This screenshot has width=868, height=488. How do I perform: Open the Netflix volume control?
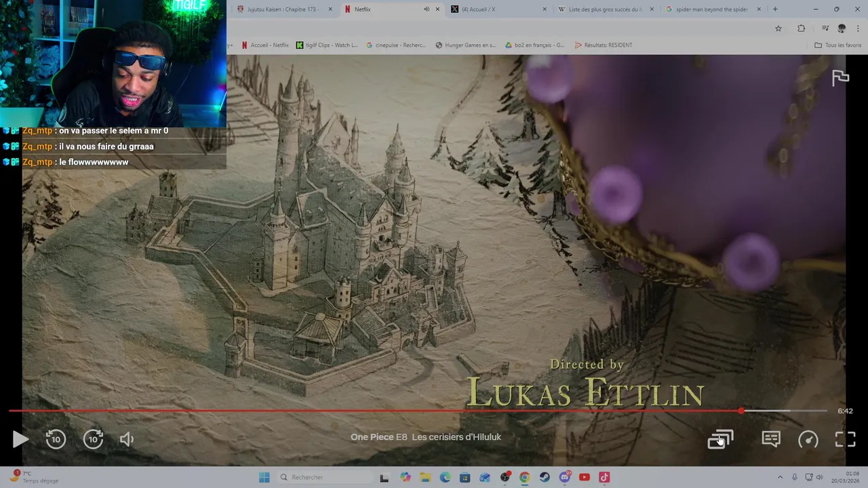pyautogui.click(x=127, y=439)
